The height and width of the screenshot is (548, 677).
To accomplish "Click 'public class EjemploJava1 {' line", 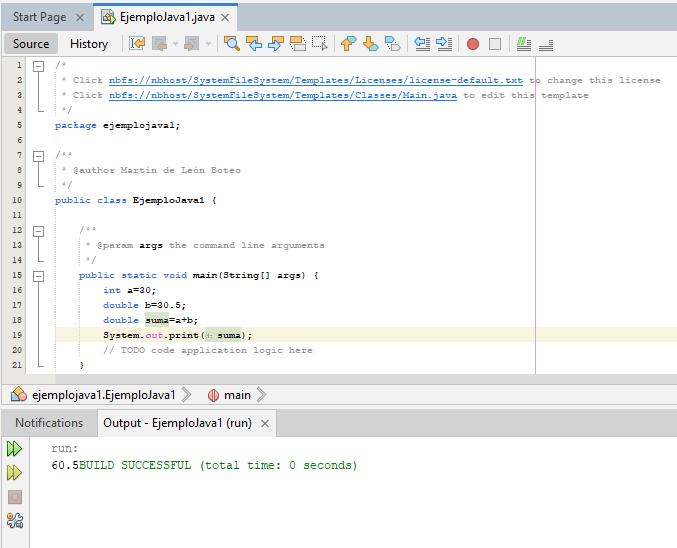I will [x=136, y=200].
